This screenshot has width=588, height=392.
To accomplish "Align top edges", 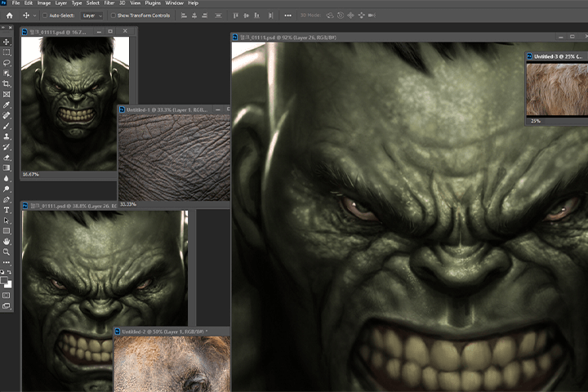I will click(235, 16).
